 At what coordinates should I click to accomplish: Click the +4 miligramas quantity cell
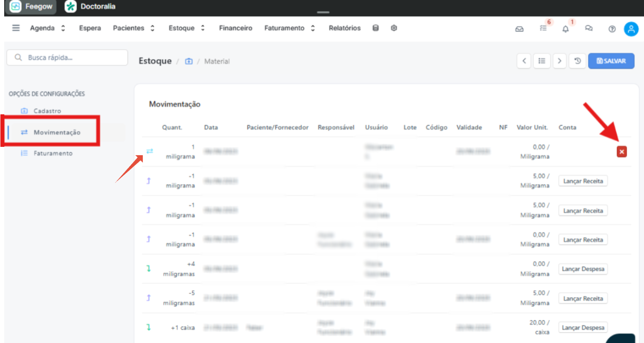click(x=180, y=269)
